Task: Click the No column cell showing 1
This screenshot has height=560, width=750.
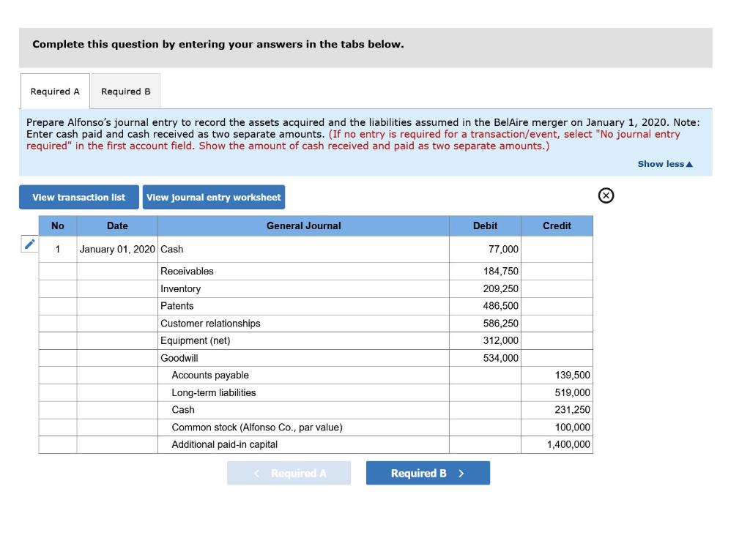Action: click(x=58, y=249)
